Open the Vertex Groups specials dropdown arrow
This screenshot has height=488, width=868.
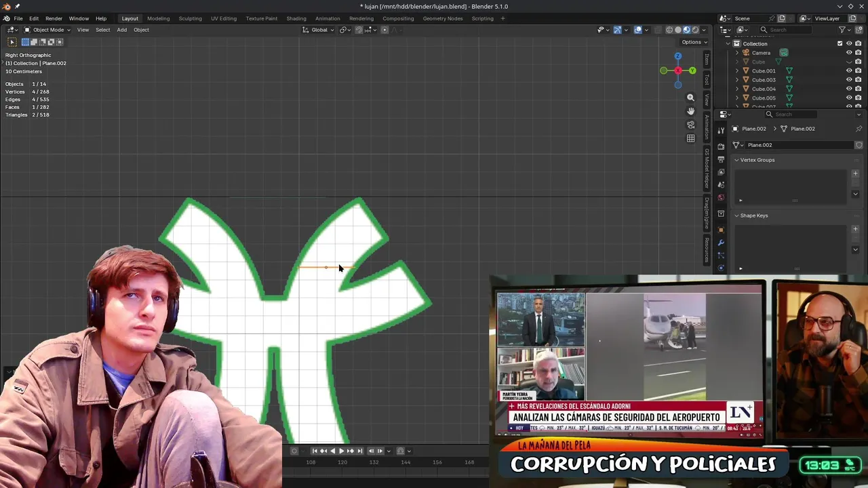[x=855, y=194]
